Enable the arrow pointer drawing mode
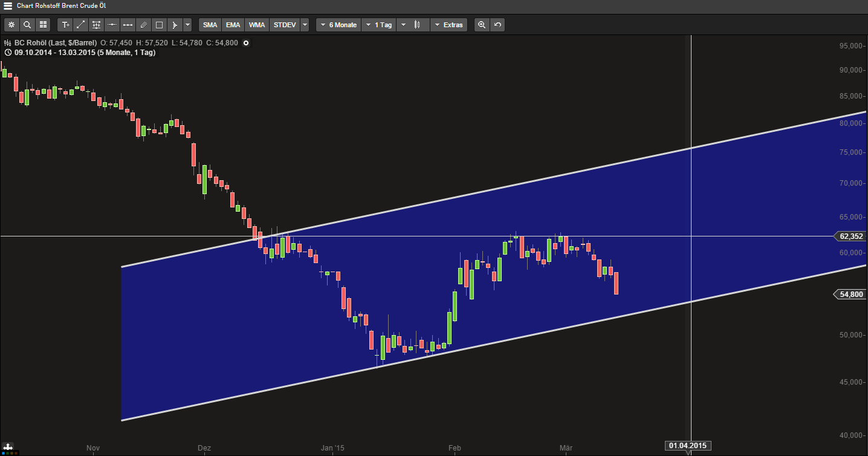This screenshot has width=868, height=456. click(174, 24)
